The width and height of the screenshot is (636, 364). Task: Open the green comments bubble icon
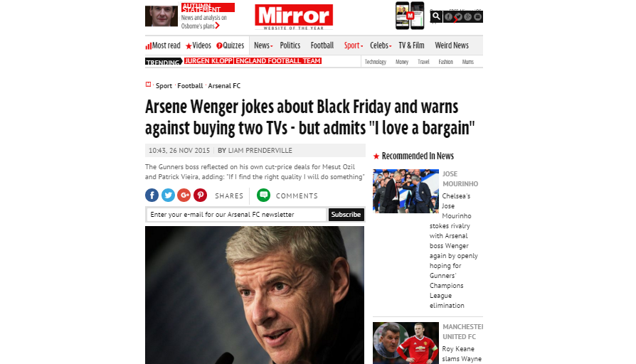click(x=264, y=196)
